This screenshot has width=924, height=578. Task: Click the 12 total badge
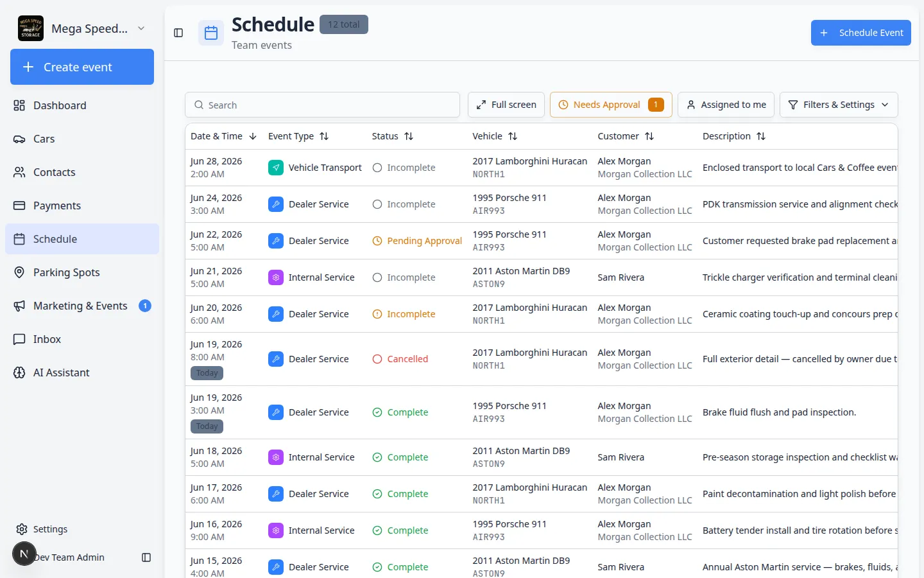point(344,24)
